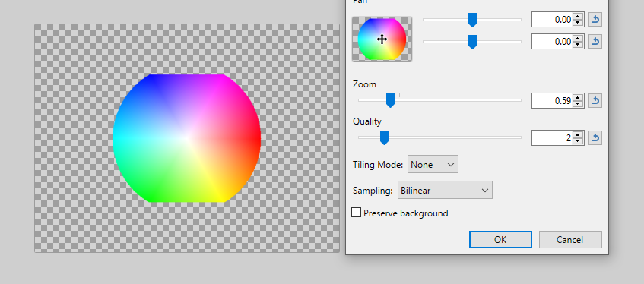Image resolution: width=644 pixels, height=284 pixels.
Task: Increase Zoom with the up spinner arrow
Action: pos(578,98)
